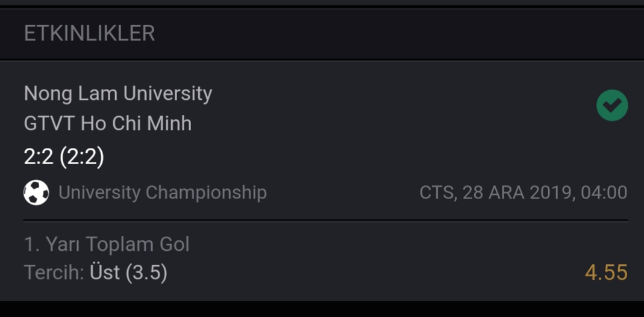
Task: Click the half-time score in parentheses
Action: [x=82, y=157]
